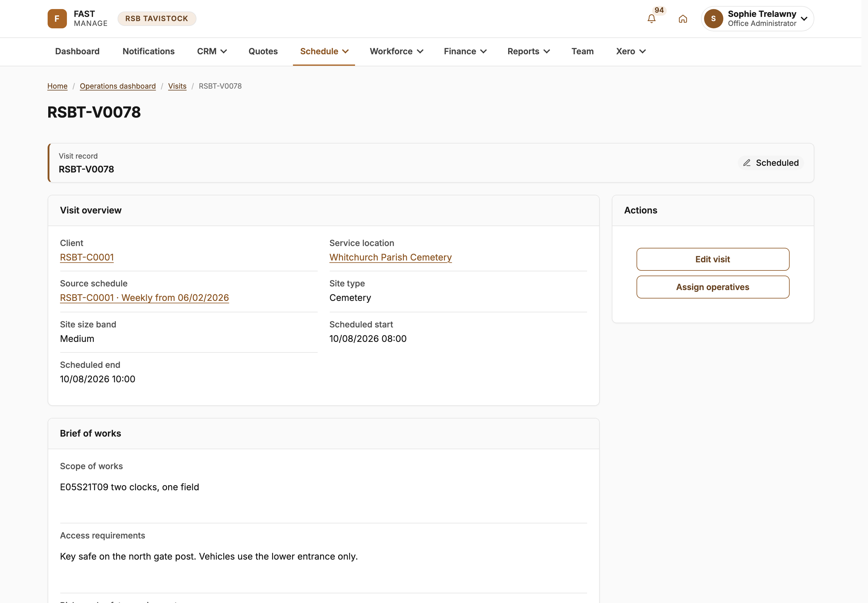868x603 pixels.
Task: Expand the Finance menu
Action: [x=465, y=51]
